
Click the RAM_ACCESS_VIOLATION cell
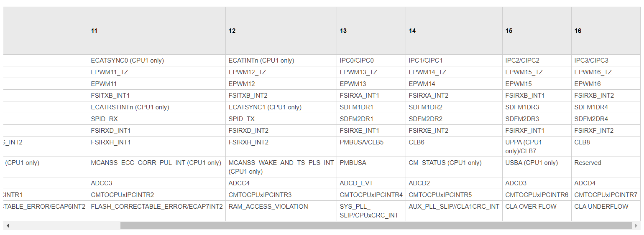pyautogui.click(x=281, y=211)
